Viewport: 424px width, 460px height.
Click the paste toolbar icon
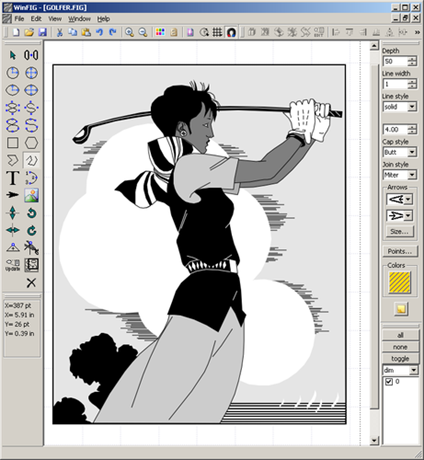86,32
